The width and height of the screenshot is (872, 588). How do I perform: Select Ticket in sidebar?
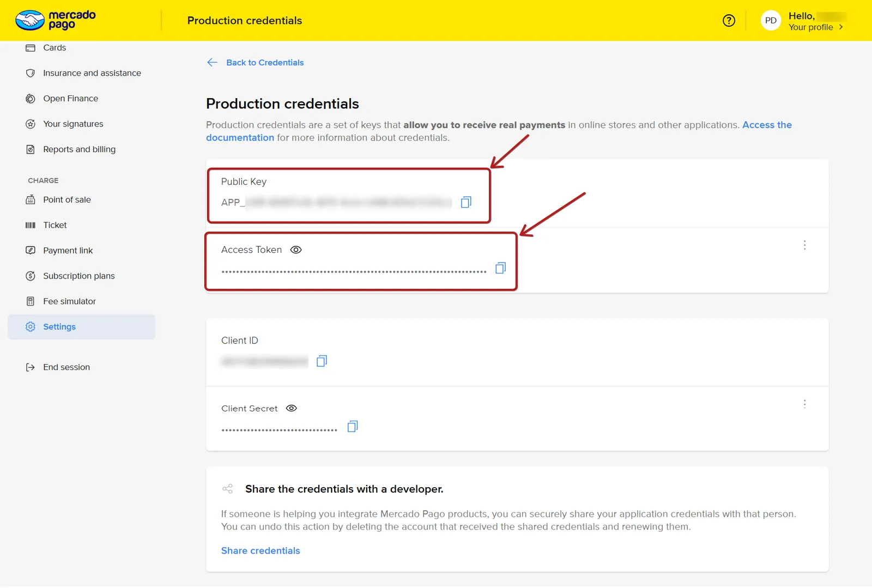[55, 225]
